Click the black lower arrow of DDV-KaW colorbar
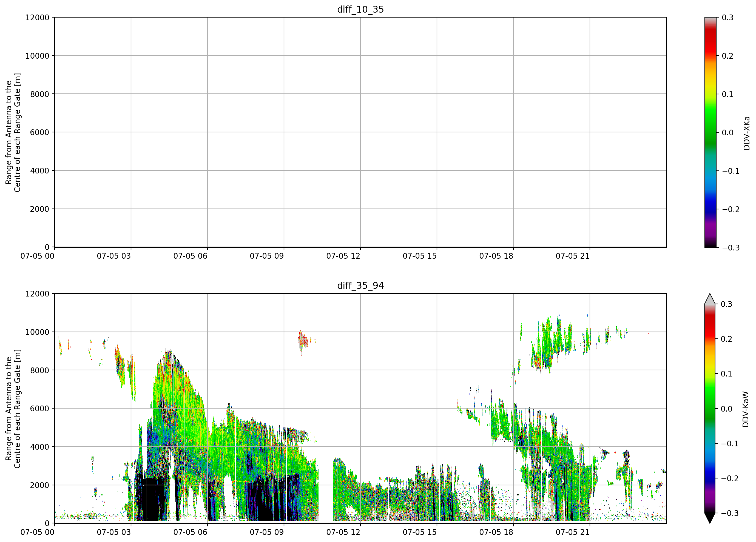 [x=710, y=518]
